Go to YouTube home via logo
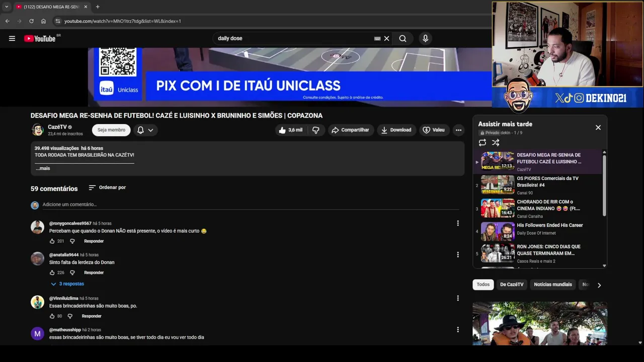This screenshot has height=362, width=644. pyautogui.click(x=40, y=39)
